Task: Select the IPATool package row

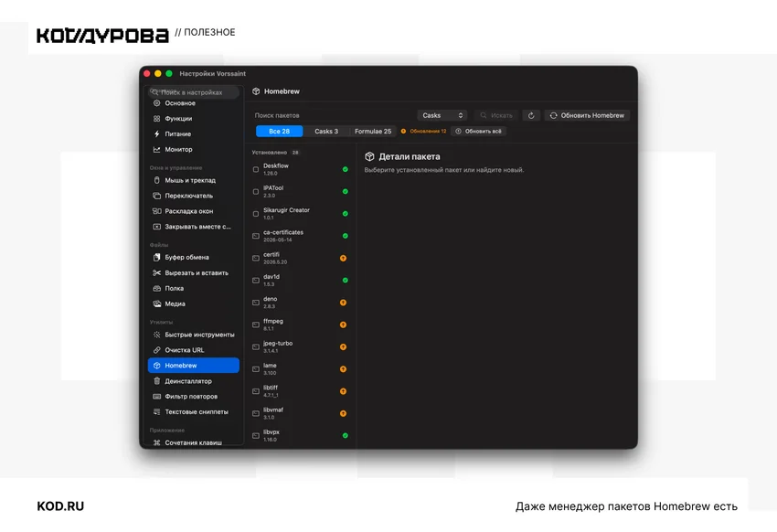Action: pyautogui.click(x=301, y=192)
